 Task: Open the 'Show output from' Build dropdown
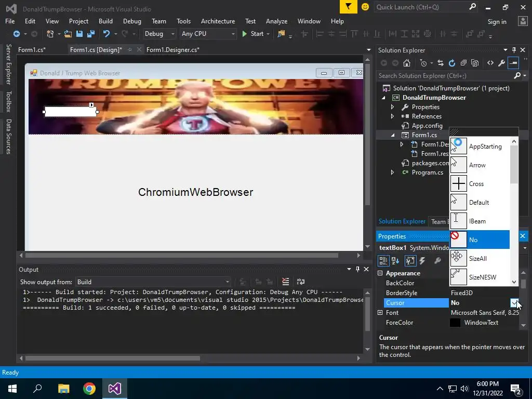(x=153, y=282)
